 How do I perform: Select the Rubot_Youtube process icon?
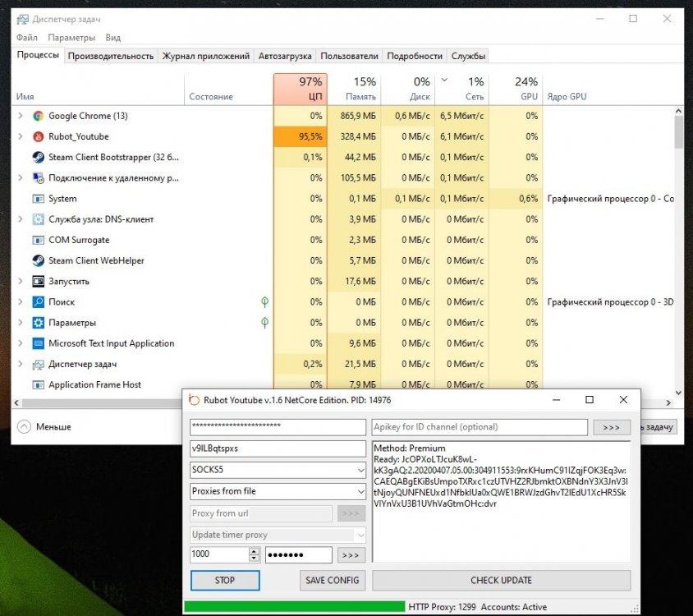tap(38, 136)
